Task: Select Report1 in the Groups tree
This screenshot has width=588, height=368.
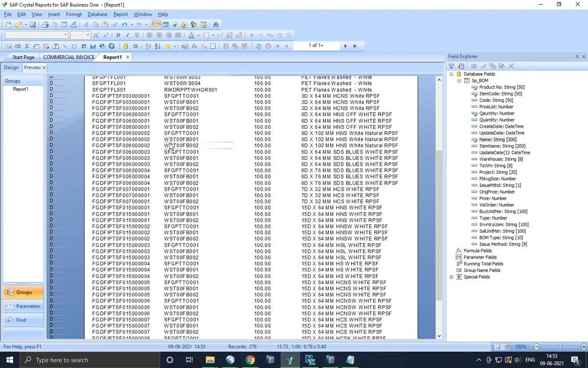Action: pos(20,89)
